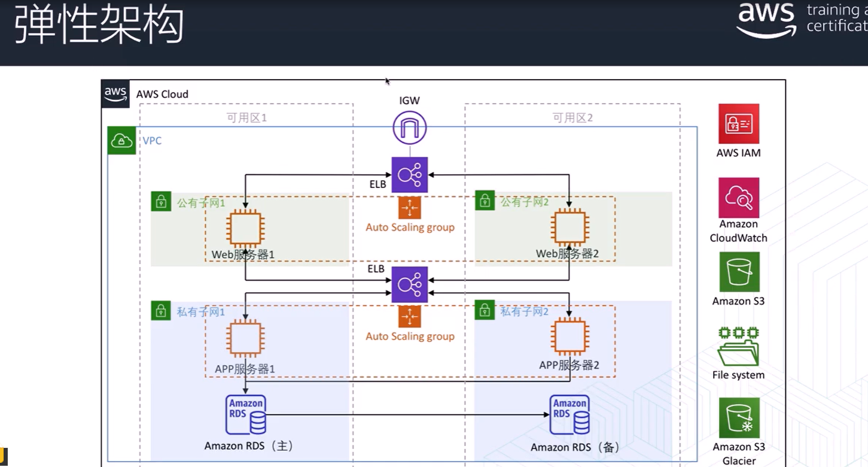
Task: Click the 公有子网2 label text
Action: point(525,202)
